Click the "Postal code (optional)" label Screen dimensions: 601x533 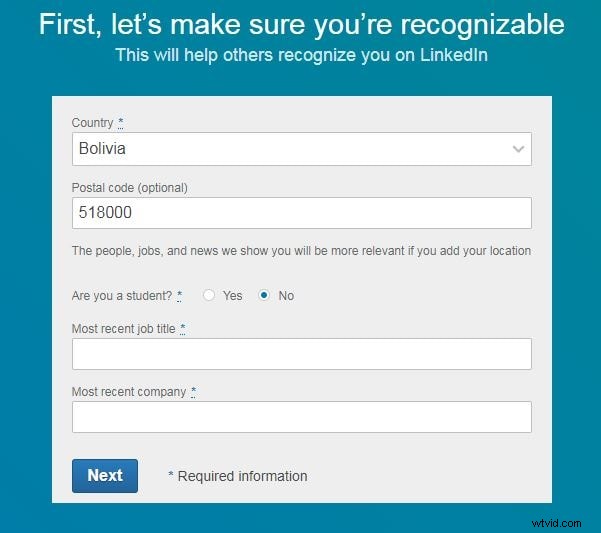[130, 188]
